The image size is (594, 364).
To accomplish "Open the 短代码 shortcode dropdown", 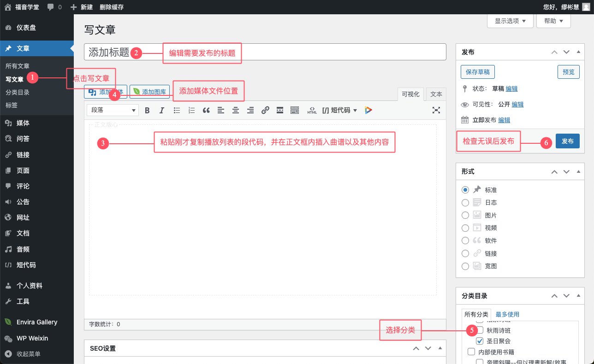I will tap(340, 110).
